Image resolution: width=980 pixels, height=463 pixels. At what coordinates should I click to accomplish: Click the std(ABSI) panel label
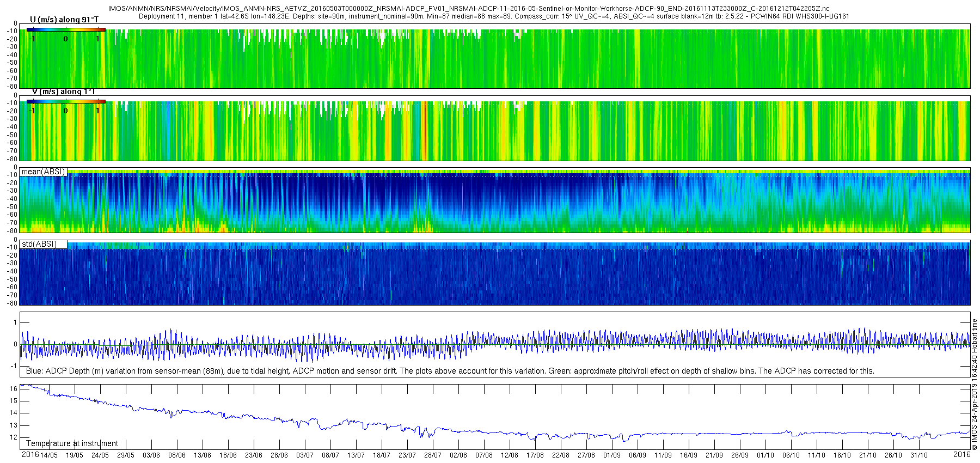click(39, 244)
